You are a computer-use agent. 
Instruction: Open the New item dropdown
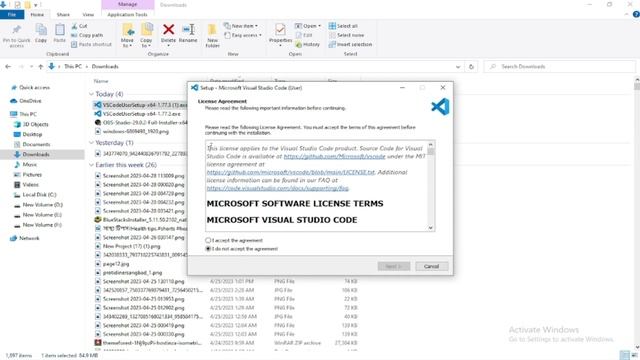pos(241,26)
